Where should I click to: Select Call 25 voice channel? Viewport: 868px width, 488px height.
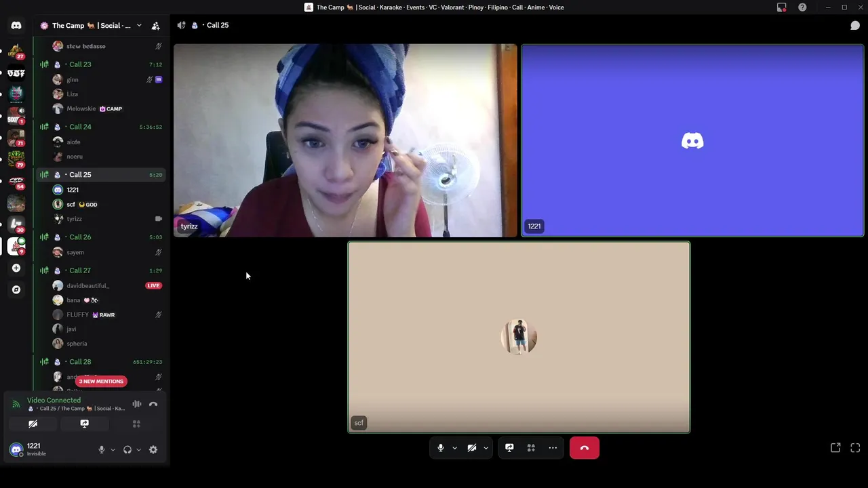tap(100, 175)
